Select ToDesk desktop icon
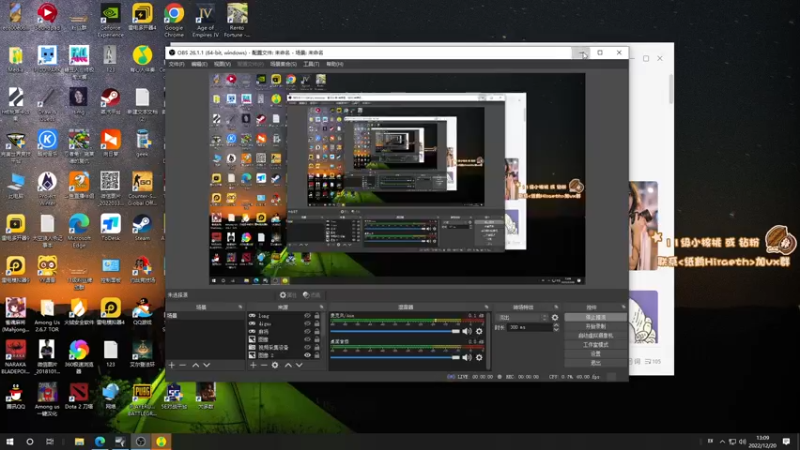Image resolution: width=800 pixels, height=450 pixels. click(x=111, y=228)
